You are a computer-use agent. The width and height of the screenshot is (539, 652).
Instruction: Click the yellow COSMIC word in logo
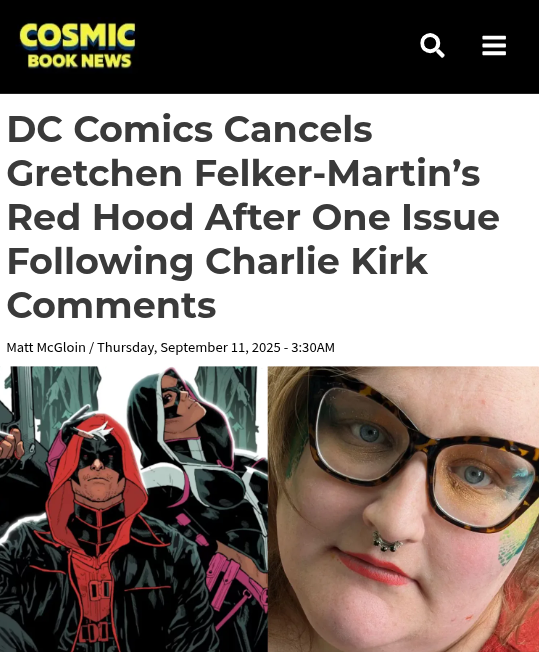point(77,36)
